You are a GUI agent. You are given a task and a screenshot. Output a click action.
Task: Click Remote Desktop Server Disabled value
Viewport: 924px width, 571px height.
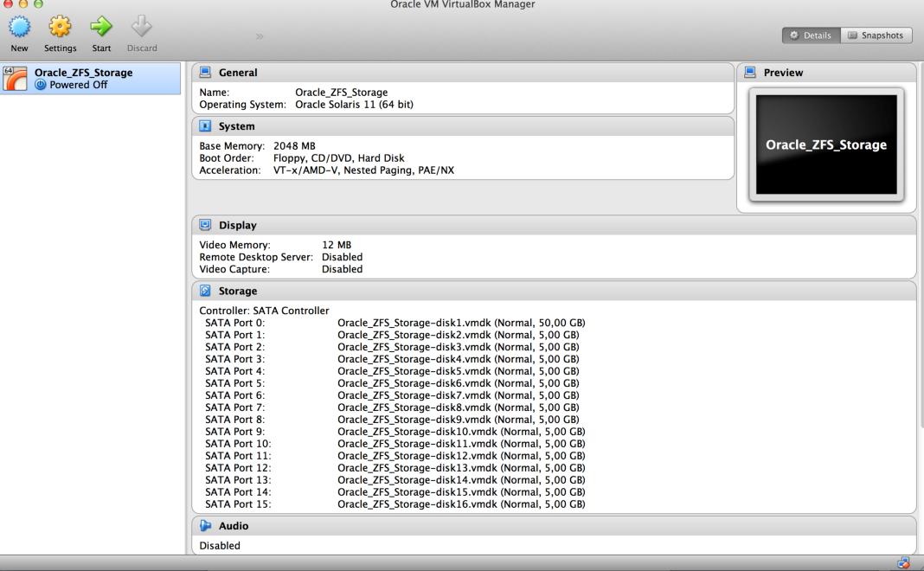pos(342,257)
